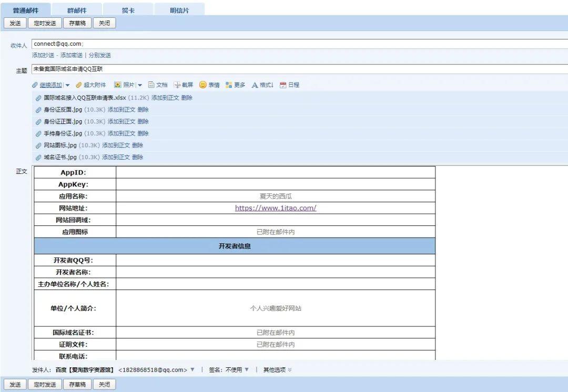Image resolution: width=568 pixels, height=392 pixels.
Task: Click the 文档 document icon
Action: tap(151, 85)
